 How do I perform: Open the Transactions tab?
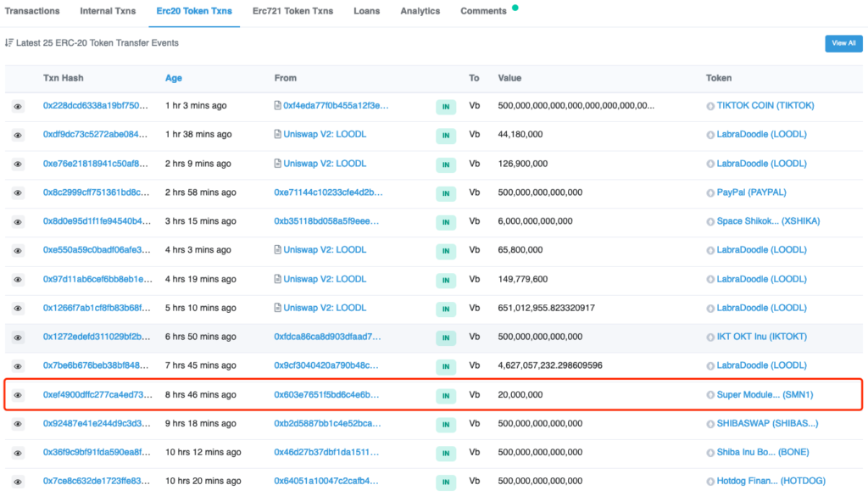32,11
